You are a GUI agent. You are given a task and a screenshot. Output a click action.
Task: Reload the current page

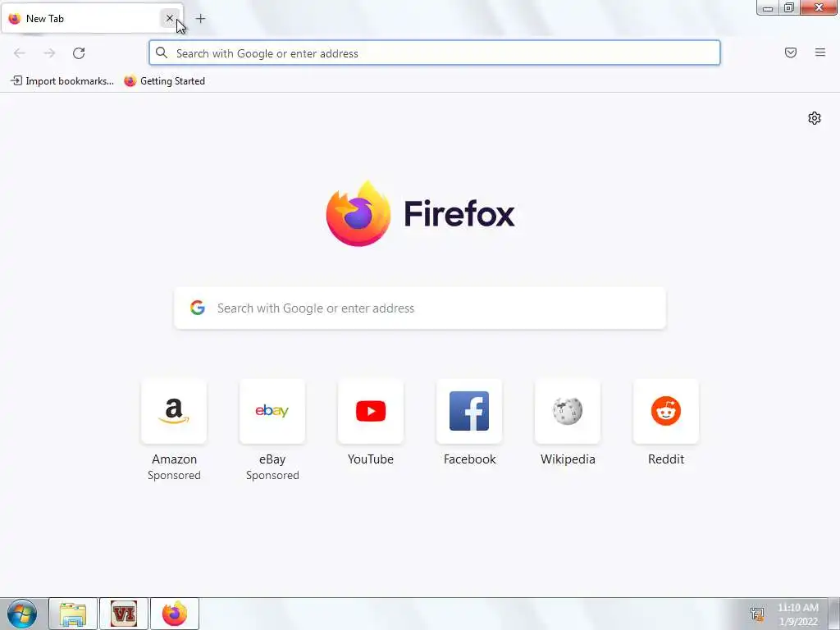(79, 53)
